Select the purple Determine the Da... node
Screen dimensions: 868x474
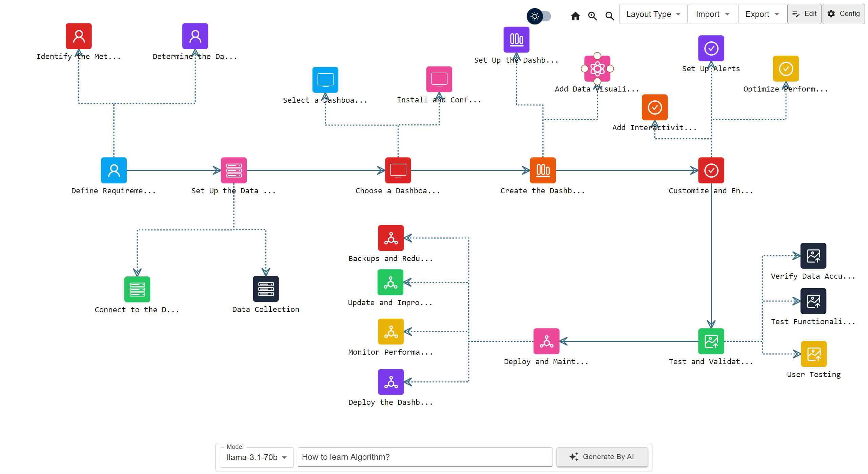coord(195,36)
